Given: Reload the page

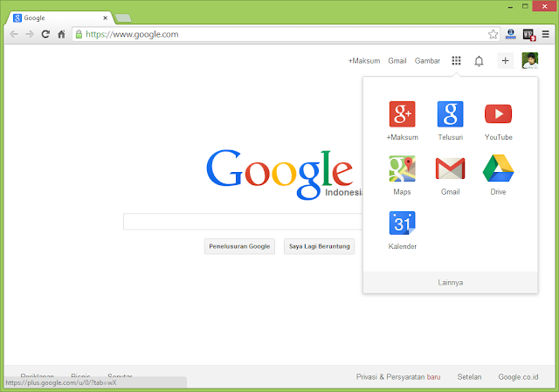Looking at the screenshot, I should pyautogui.click(x=45, y=34).
